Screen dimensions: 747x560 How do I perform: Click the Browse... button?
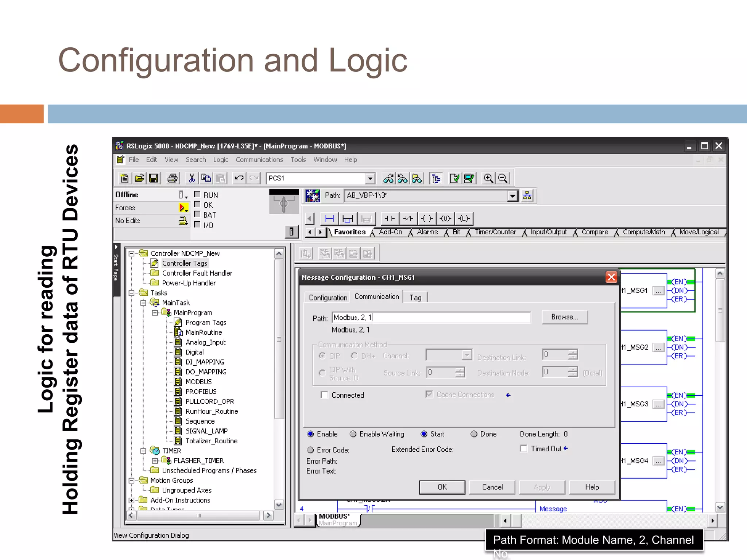(565, 317)
